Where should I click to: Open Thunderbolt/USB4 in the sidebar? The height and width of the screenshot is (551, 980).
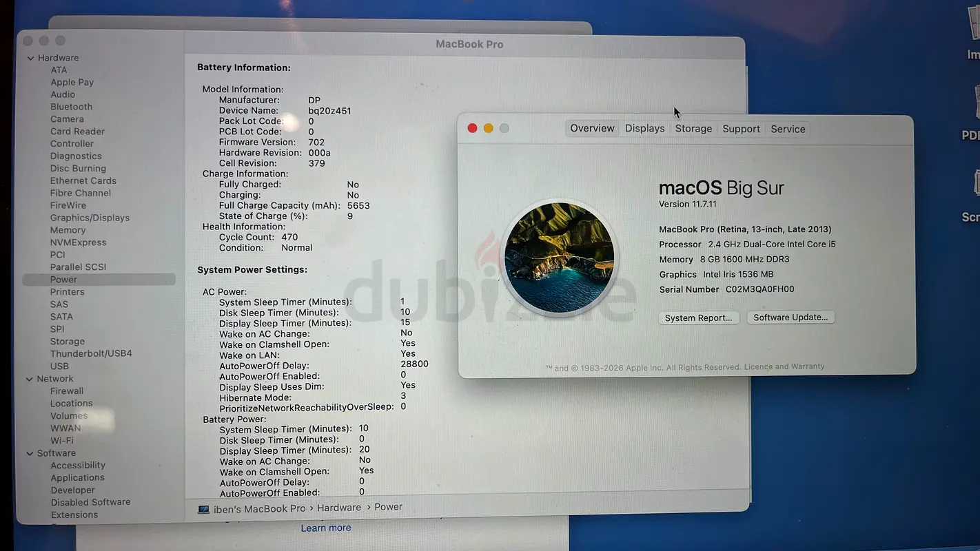click(x=91, y=354)
